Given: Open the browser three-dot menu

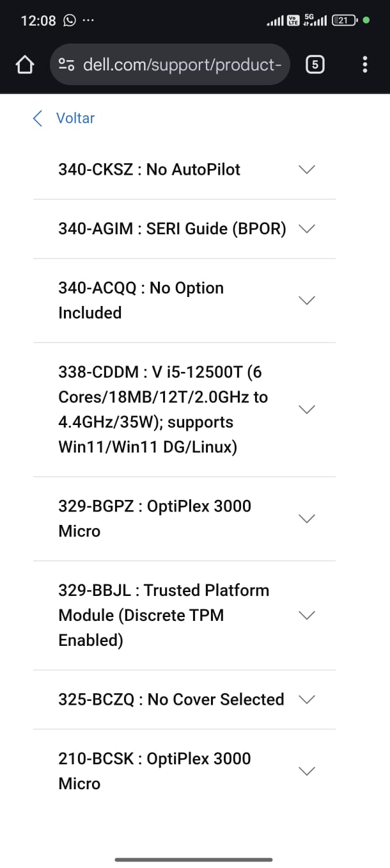Looking at the screenshot, I should coord(365,65).
